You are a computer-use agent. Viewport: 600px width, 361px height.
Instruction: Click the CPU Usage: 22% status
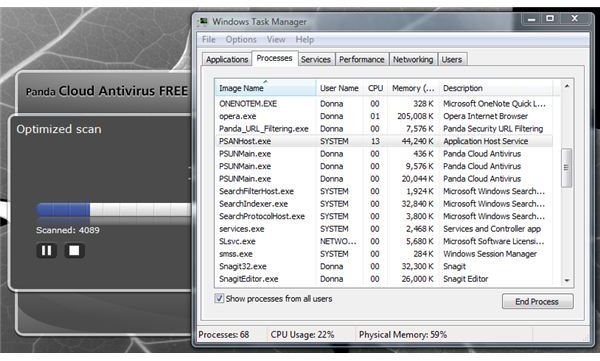tap(302, 335)
